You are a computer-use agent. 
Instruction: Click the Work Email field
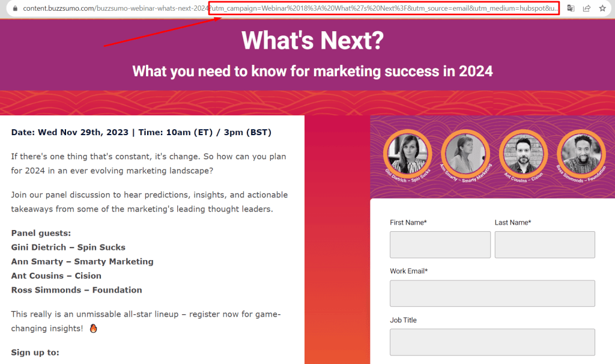coord(492,293)
